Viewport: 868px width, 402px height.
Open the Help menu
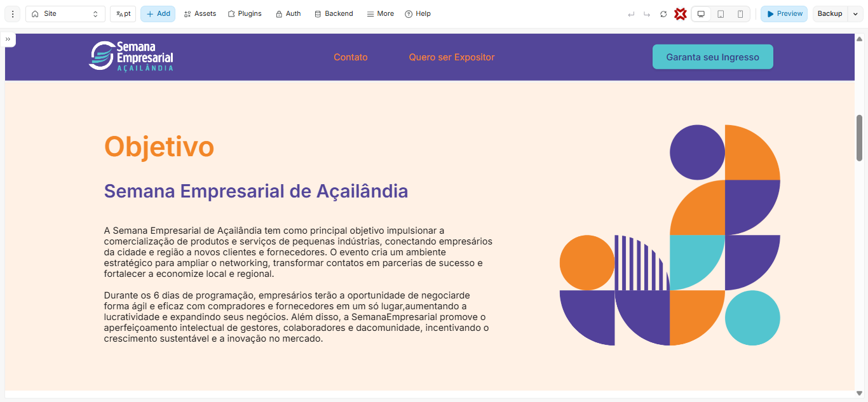417,14
